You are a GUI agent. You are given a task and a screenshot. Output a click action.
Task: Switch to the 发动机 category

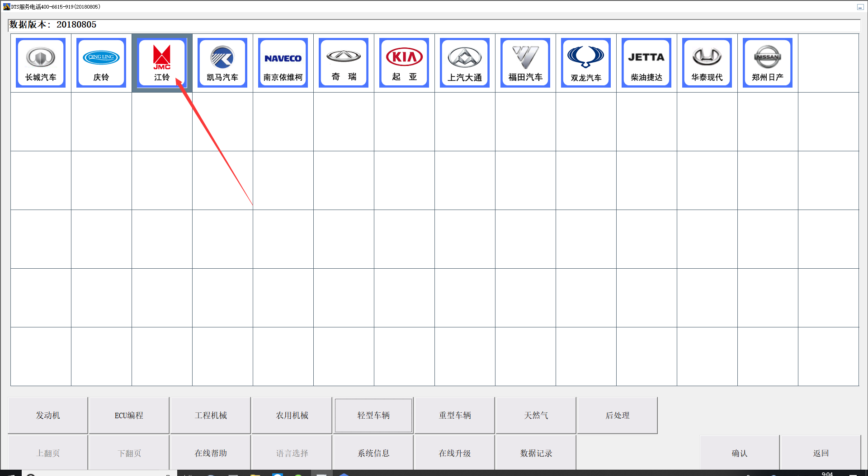click(x=48, y=415)
